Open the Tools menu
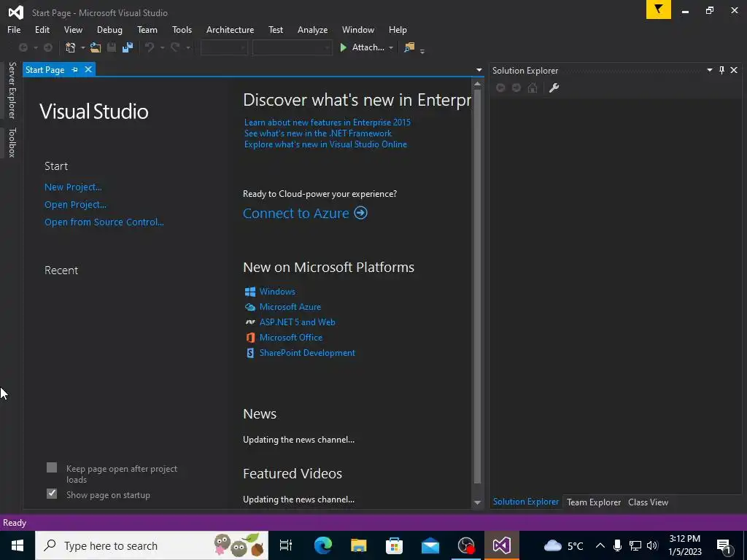The image size is (747, 560). click(x=182, y=29)
